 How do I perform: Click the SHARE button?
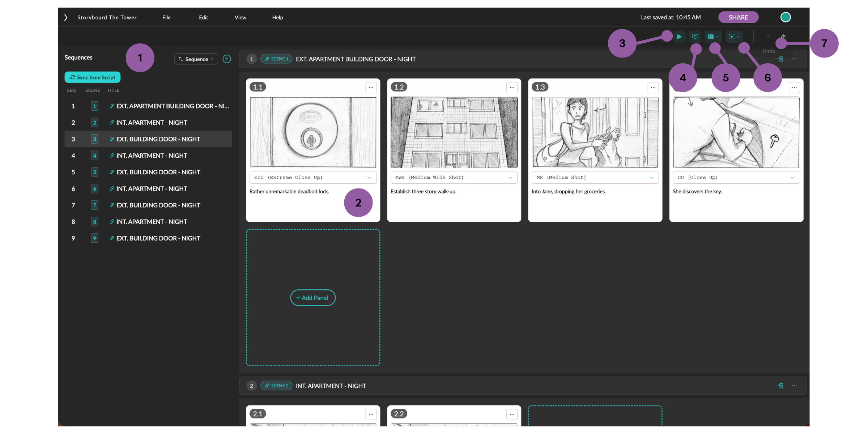(738, 17)
